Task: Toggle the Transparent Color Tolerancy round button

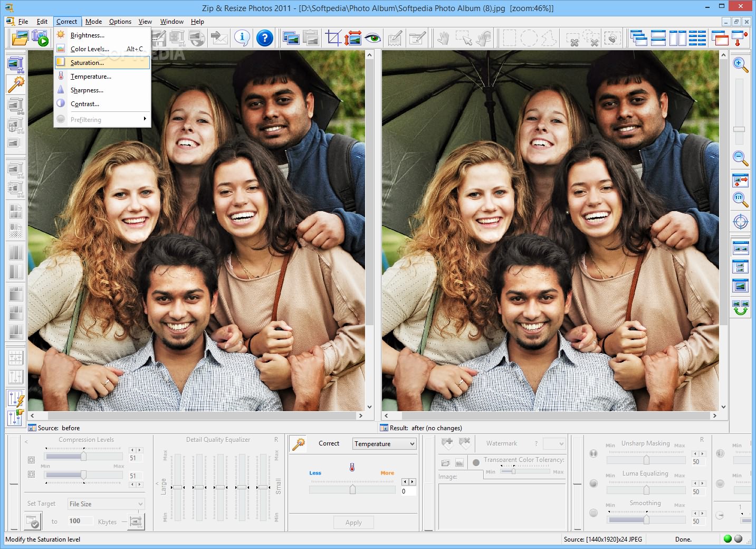Action: (476, 462)
